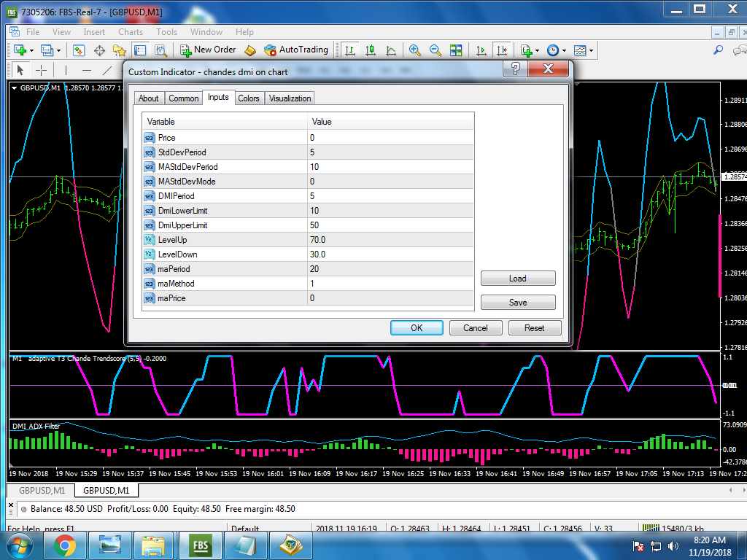747x560 pixels.
Task: Select the Crosshair tool
Action: [x=42, y=70]
